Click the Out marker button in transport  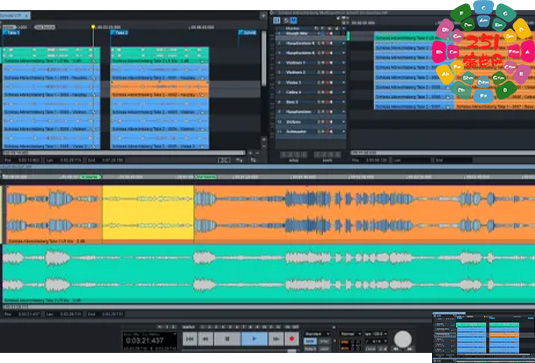pos(295,327)
